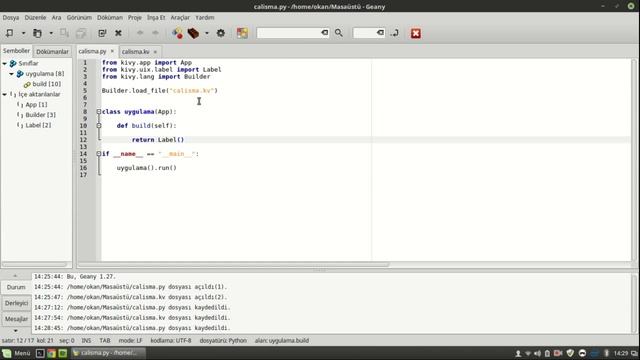
Task: Click the down arrow below Mesajlar tab
Action: click(x=16, y=330)
